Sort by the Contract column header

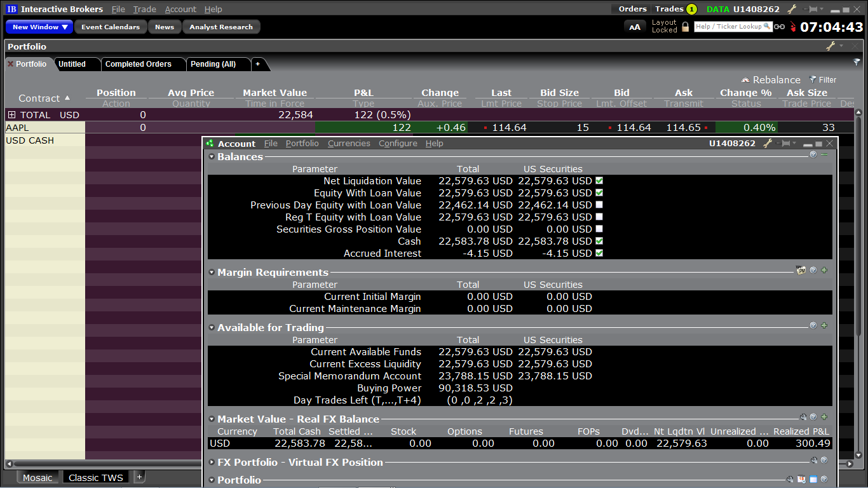tap(44, 98)
